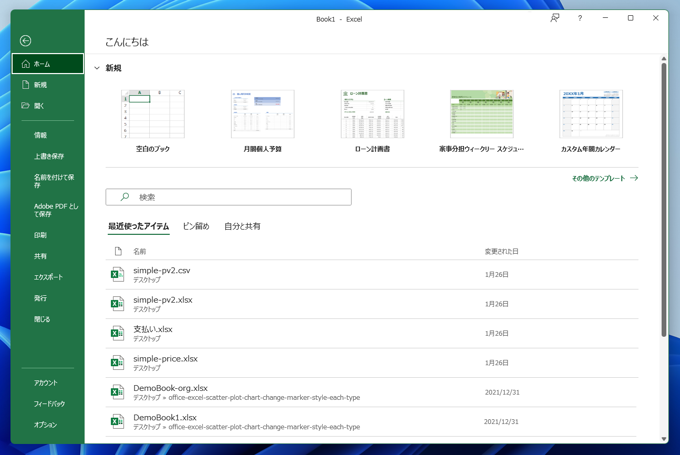Open 支払い.xlsx file name
This screenshot has height=455, width=680.
click(x=153, y=329)
